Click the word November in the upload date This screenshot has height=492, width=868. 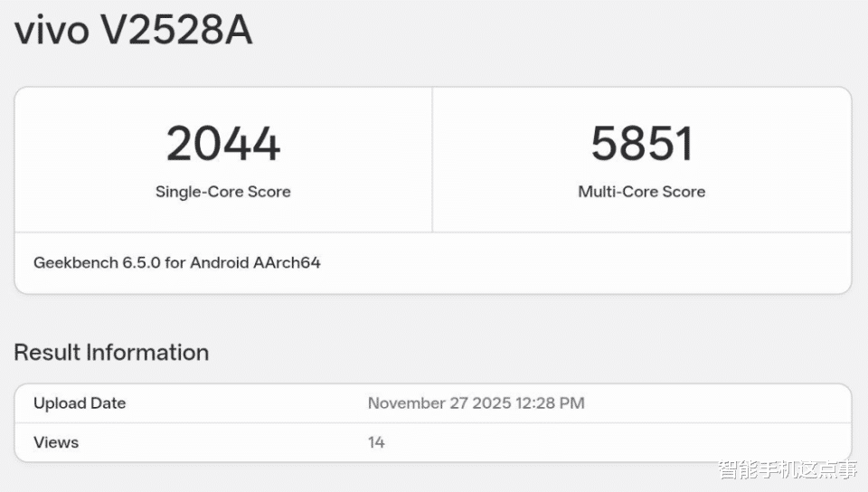(405, 403)
